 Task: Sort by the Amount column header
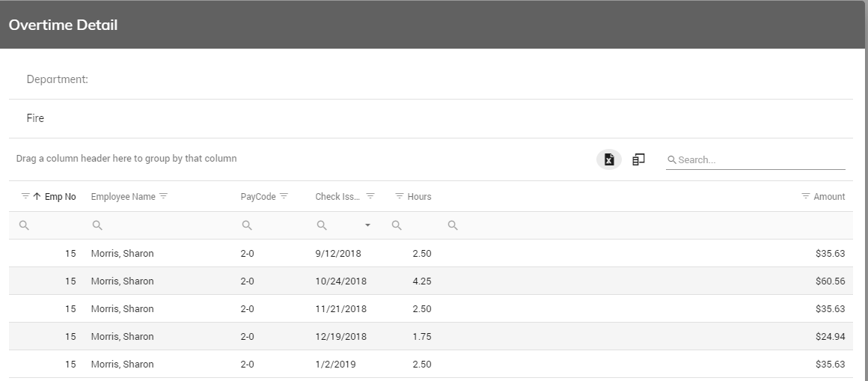point(829,197)
